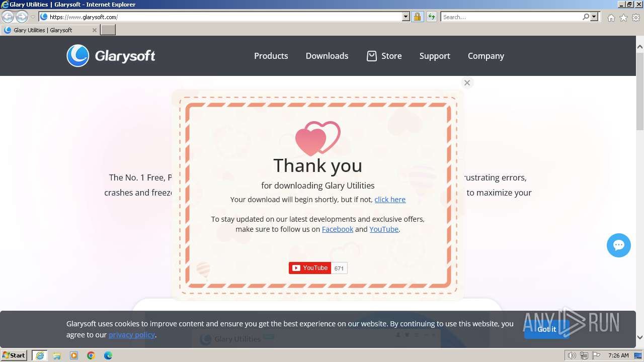644x362 pixels.
Task: Launch Google Chrome from taskbar
Action: tap(91, 355)
